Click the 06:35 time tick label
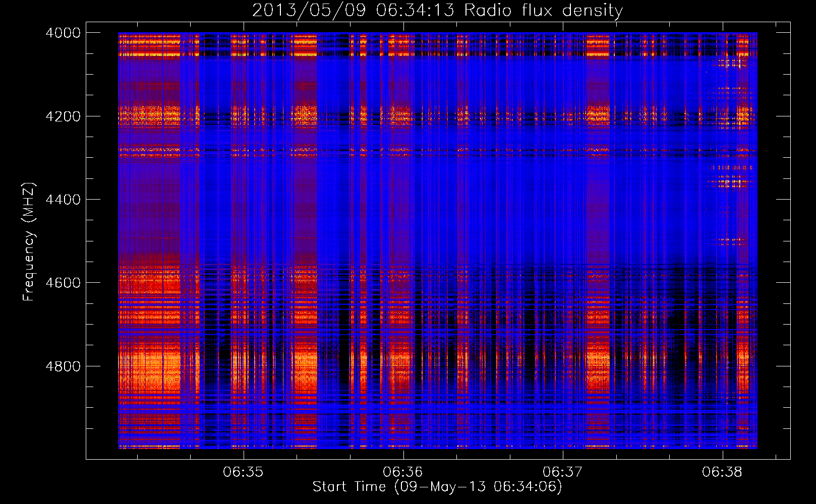The height and width of the screenshot is (504, 816). (x=243, y=472)
